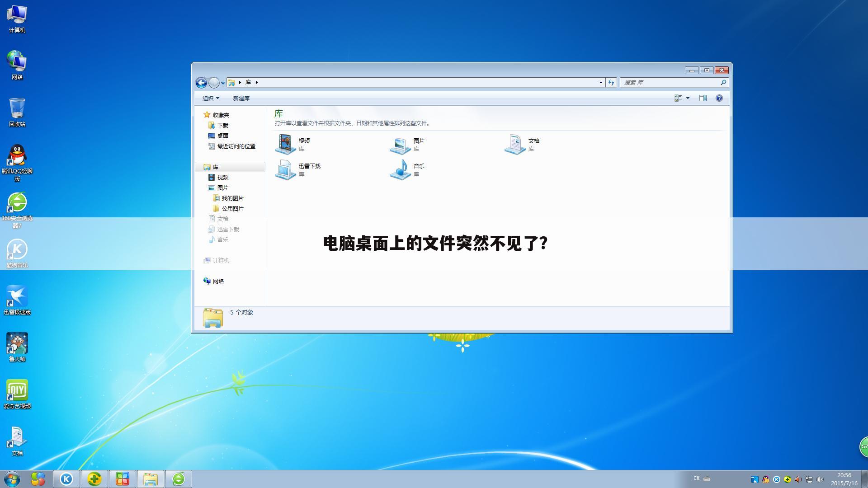Switch to Explorer folder taskbar button
This screenshot has height=488, width=868.
pyautogui.click(x=150, y=479)
